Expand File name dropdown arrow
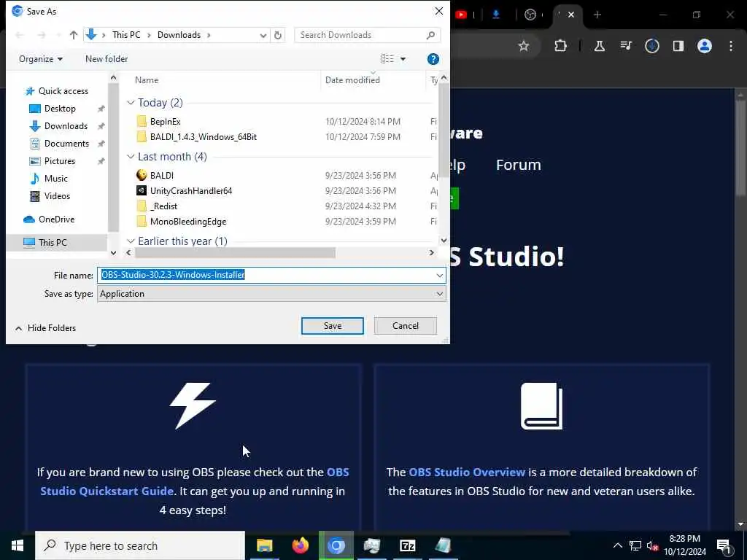Image resolution: width=747 pixels, height=560 pixels. 440,275
